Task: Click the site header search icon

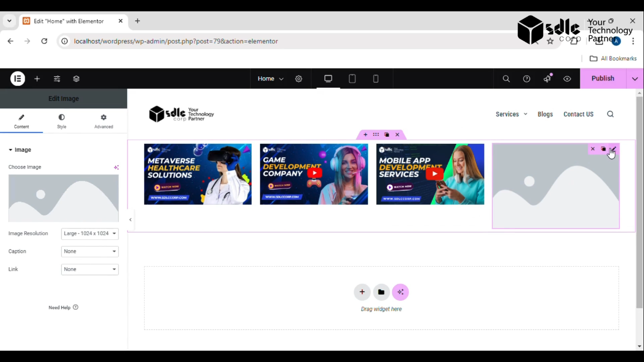Action: [611, 114]
